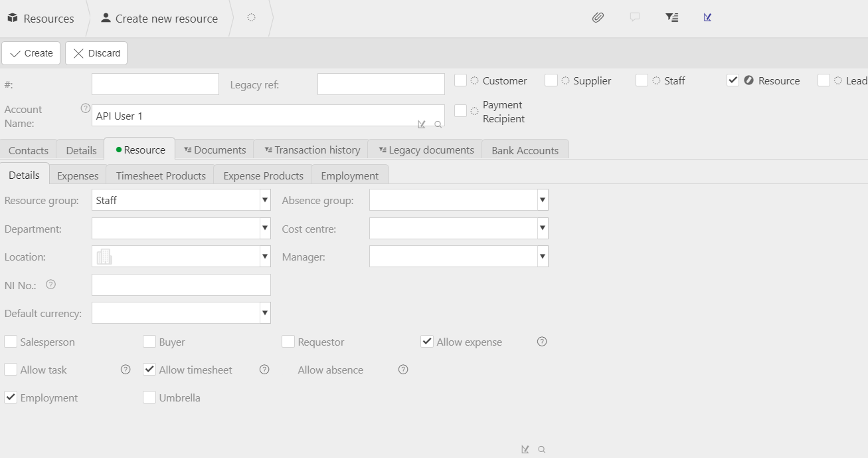Click the Resources cube icon in breadcrumb
The image size is (868, 458).
click(12, 19)
